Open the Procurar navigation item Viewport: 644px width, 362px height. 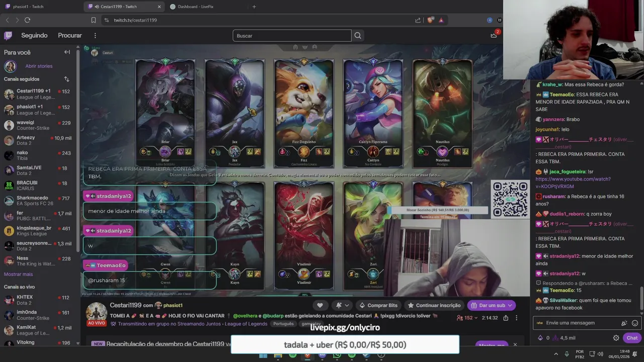[x=70, y=35]
